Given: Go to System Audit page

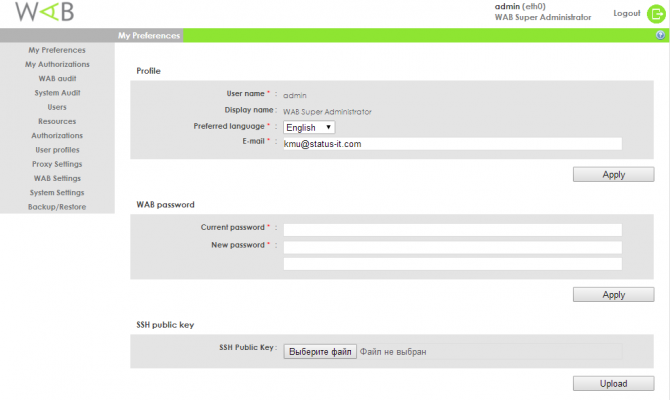Looking at the screenshot, I should point(57,93).
